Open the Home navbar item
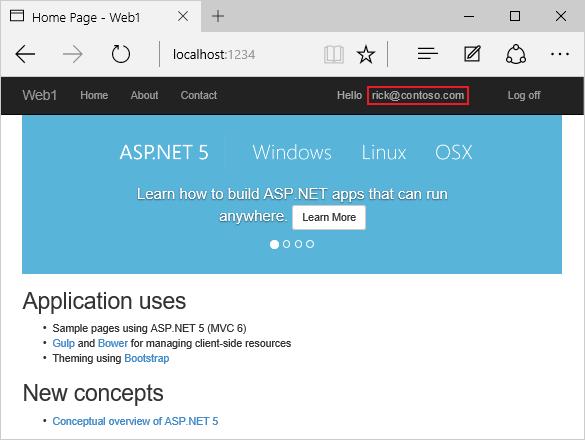The image size is (585, 440). click(94, 95)
